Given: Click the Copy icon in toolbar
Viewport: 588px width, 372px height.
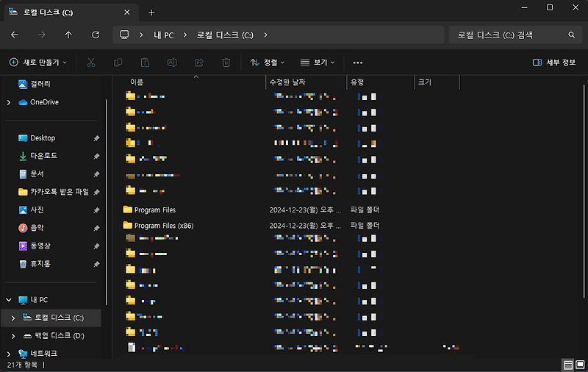Looking at the screenshot, I should (118, 62).
